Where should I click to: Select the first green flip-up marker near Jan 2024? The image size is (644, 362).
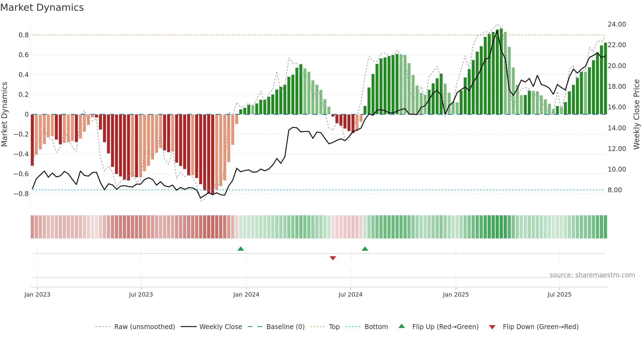pos(241,249)
